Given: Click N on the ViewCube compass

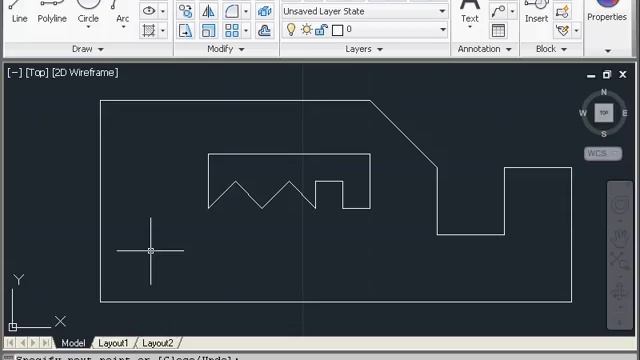Looking at the screenshot, I should click(604, 92).
